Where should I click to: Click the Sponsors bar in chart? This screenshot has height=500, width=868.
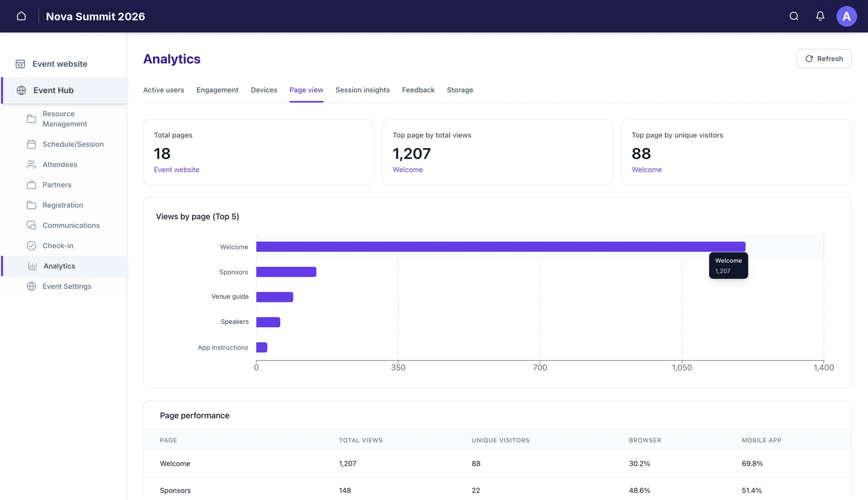286,272
